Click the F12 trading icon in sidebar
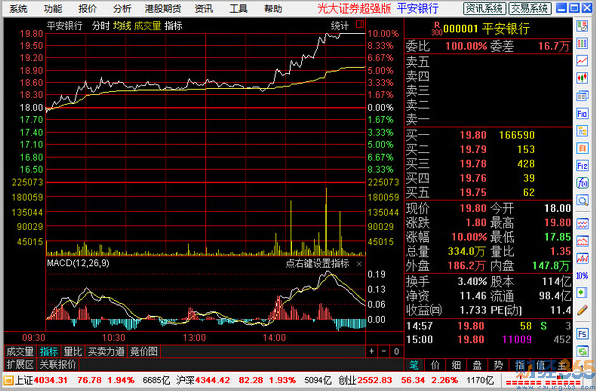 (x=582, y=166)
